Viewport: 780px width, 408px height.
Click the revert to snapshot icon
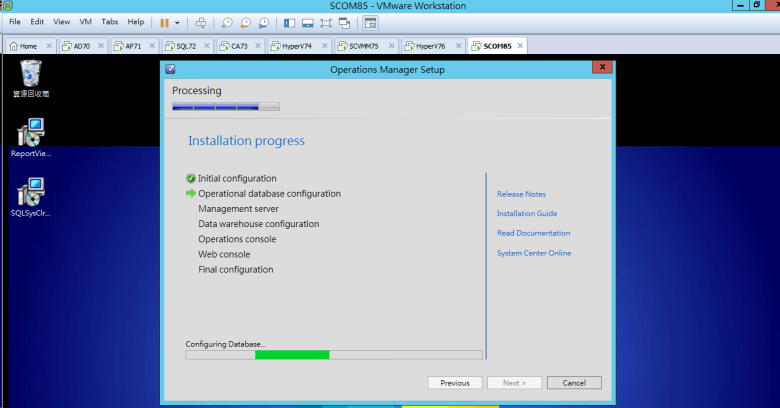click(x=245, y=22)
